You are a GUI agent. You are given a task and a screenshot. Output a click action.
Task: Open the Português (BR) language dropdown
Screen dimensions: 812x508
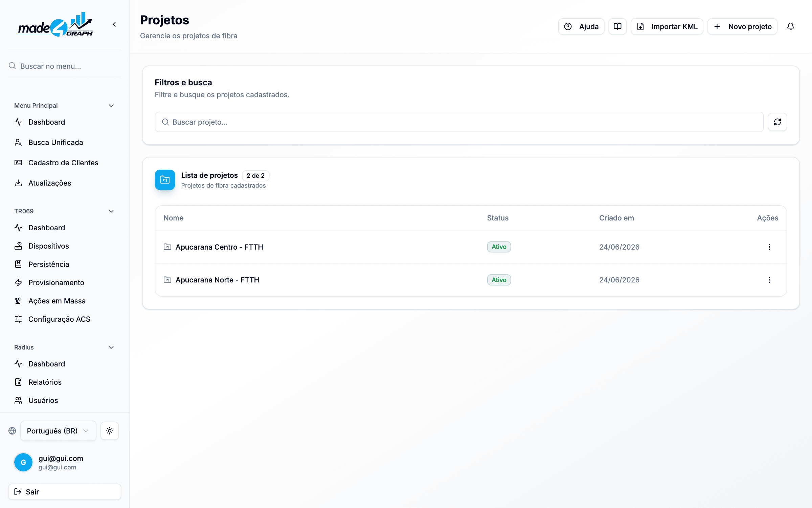point(58,431)
